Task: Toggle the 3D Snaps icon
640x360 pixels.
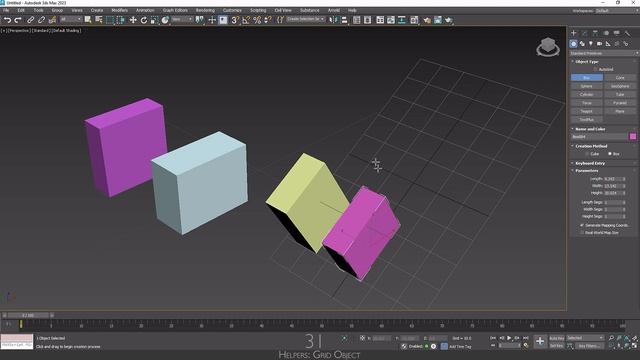Action: pyautogui.click(x=235, y=20)
